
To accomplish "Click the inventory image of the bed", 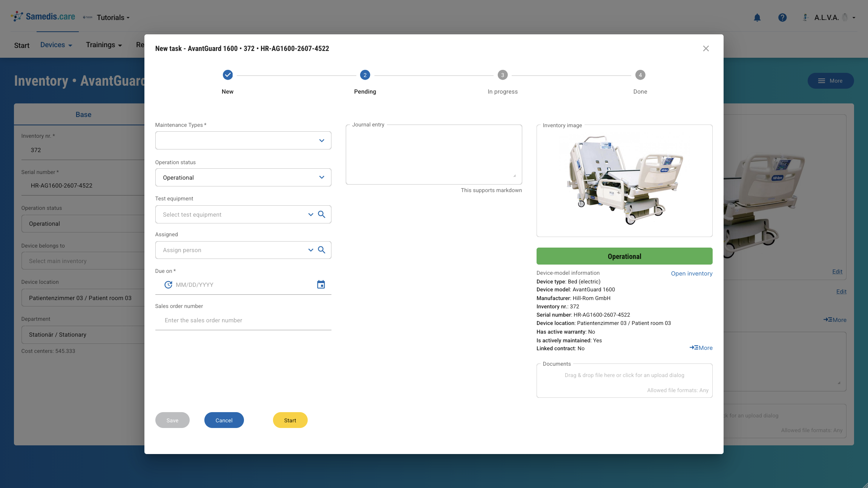I will [624, 180].
